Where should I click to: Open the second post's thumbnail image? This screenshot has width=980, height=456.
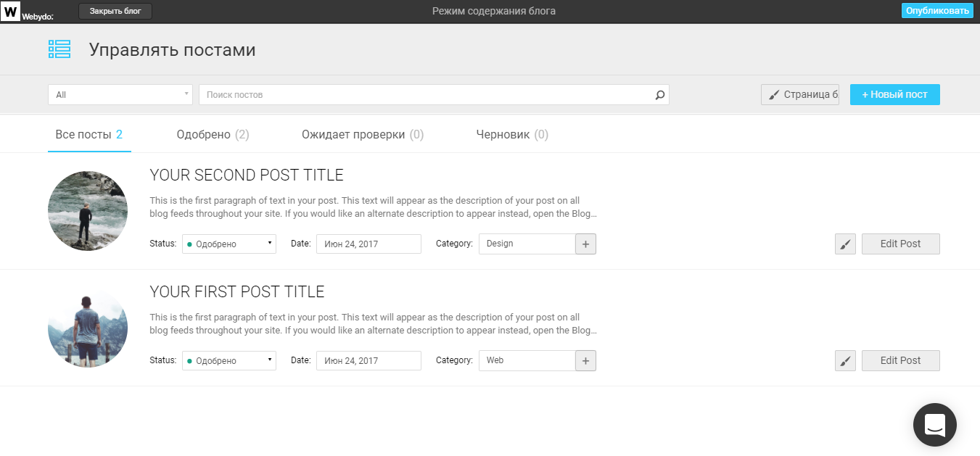coord(88,211)
